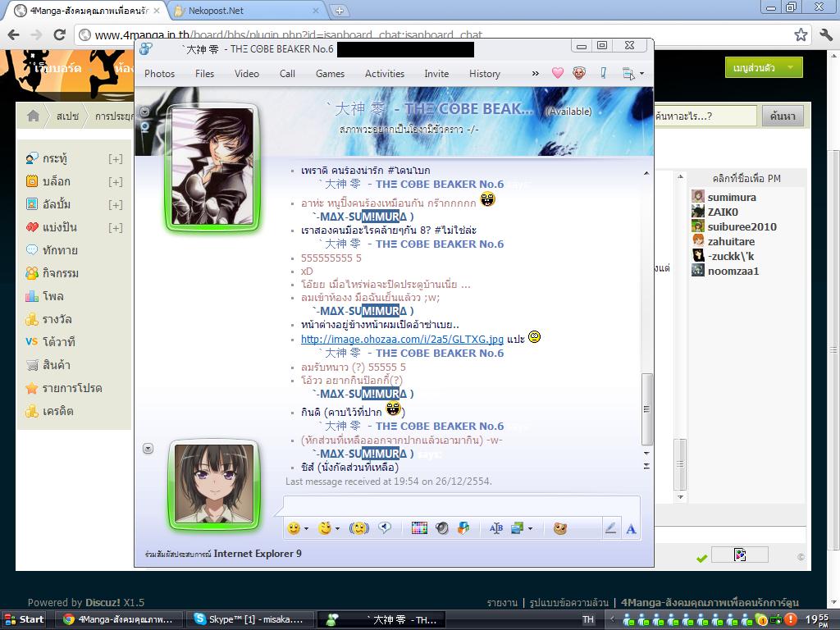Open the emoticons picker smiley icon
840x630 pixels.
(x=294, y=528)
